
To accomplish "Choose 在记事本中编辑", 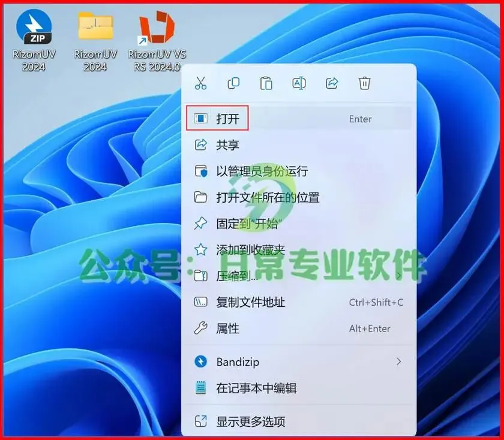I will click(x=299, y=388).
